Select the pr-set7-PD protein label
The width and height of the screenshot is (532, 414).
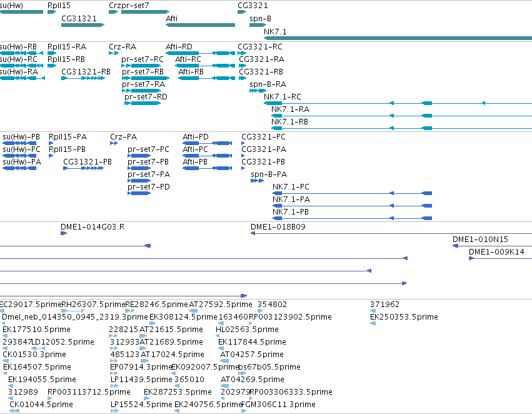coord(149,187)
